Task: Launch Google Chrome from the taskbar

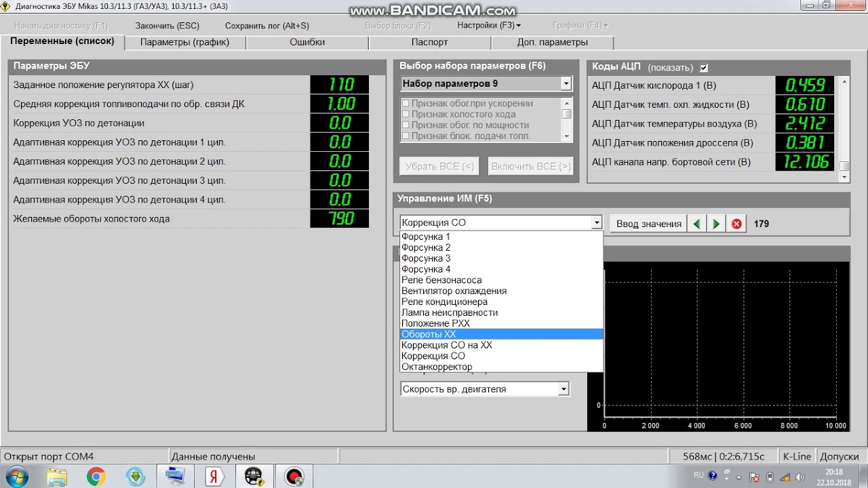Action: coord(96,476)
